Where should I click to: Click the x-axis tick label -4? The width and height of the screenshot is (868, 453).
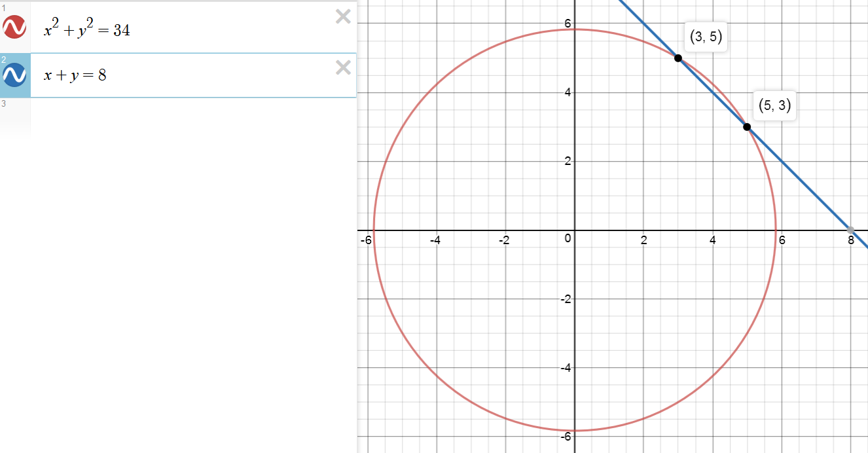tap(435, 240)
